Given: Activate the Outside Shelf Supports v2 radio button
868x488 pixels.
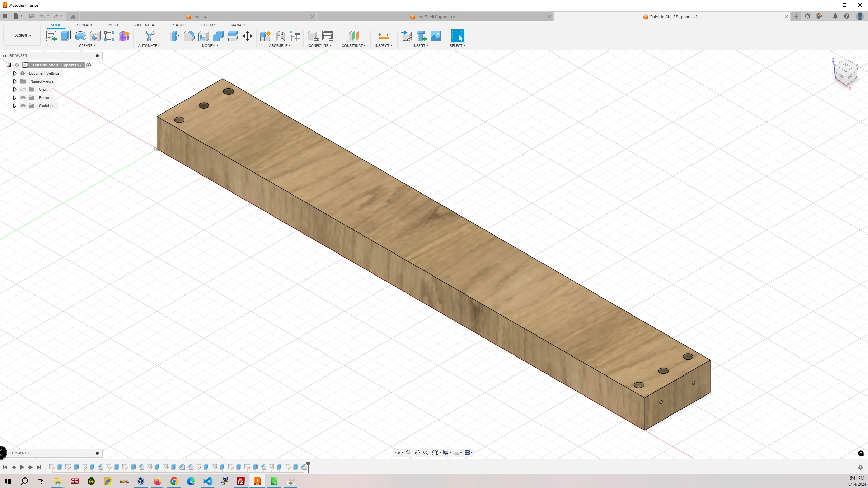Looking at the screenshot, I should 88,65.
